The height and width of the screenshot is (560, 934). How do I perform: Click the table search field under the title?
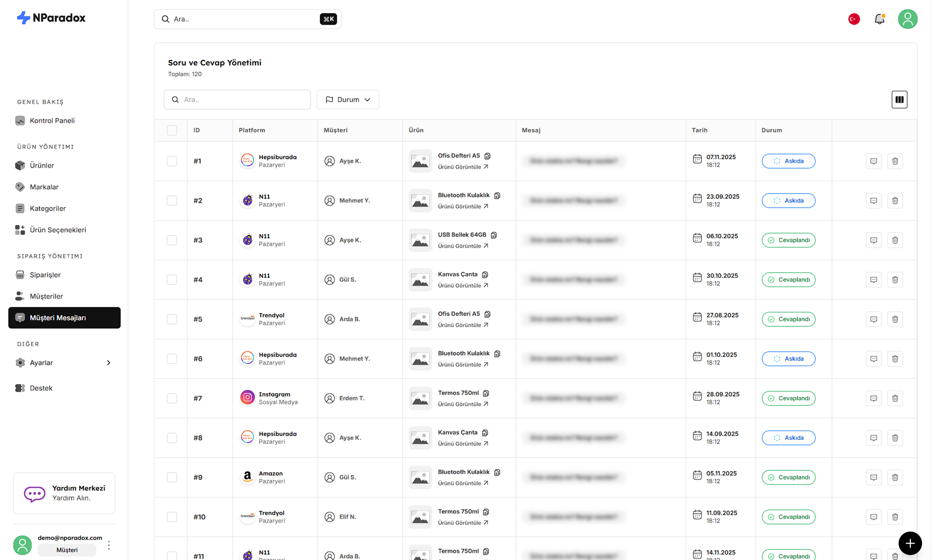click(237, 100)
